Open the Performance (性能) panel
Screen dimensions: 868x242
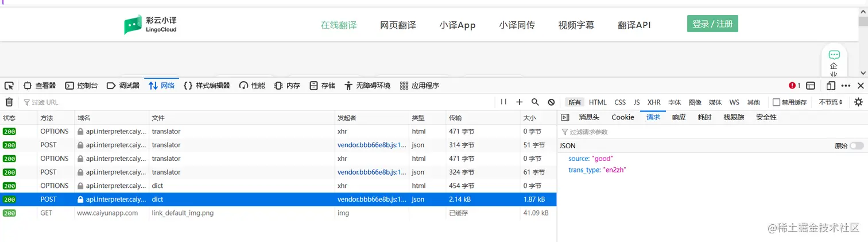(252, 86)
